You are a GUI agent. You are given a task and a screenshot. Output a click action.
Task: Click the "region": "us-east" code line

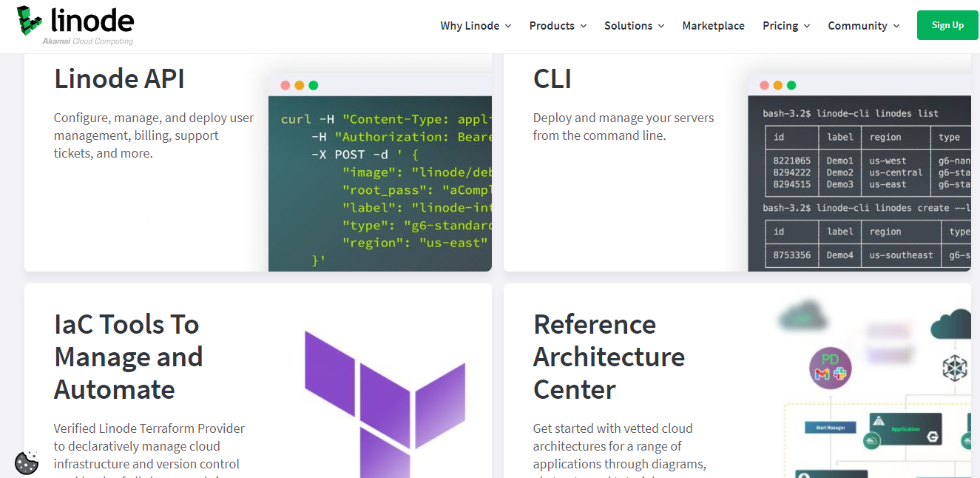(x=415, y=243)
